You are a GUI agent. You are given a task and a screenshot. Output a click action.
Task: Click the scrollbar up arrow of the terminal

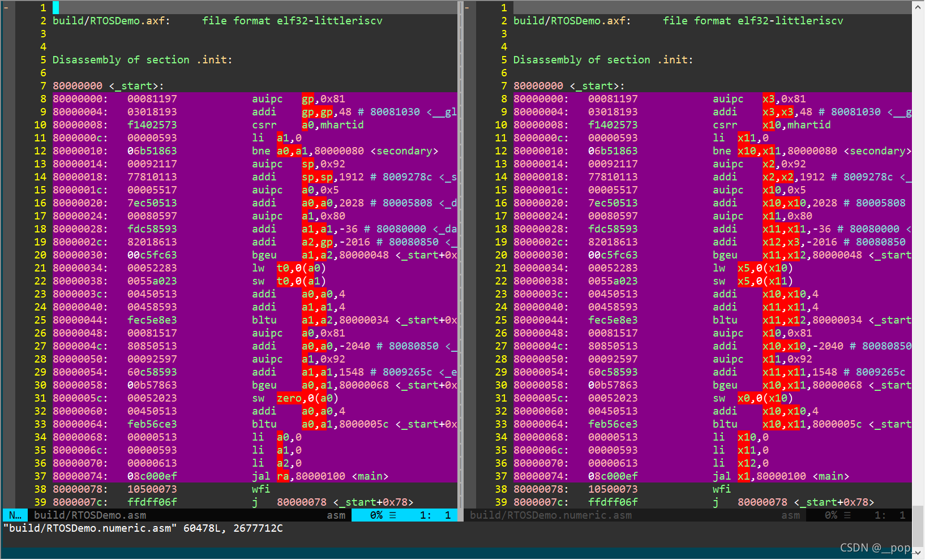(x=918, y=7)
